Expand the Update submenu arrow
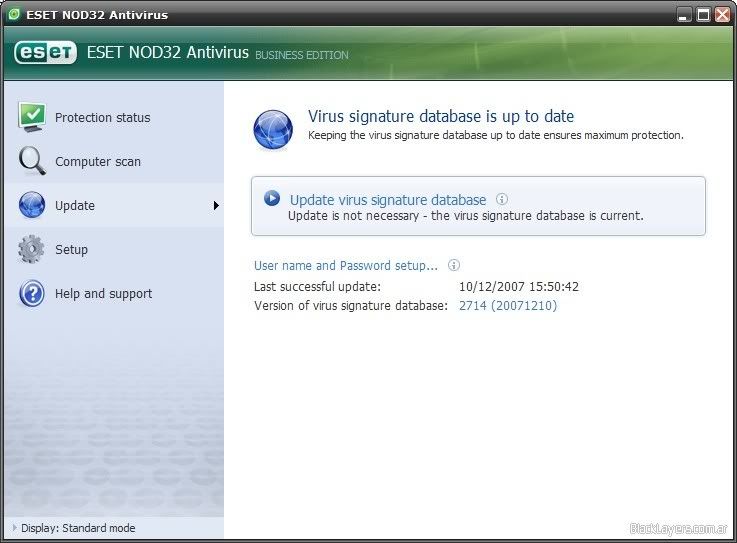Viewport: 737px width, 543px height. (216, 205)
